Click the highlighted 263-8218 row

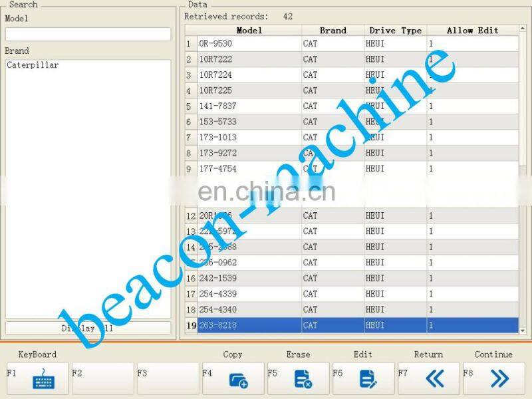pos(249,326)
